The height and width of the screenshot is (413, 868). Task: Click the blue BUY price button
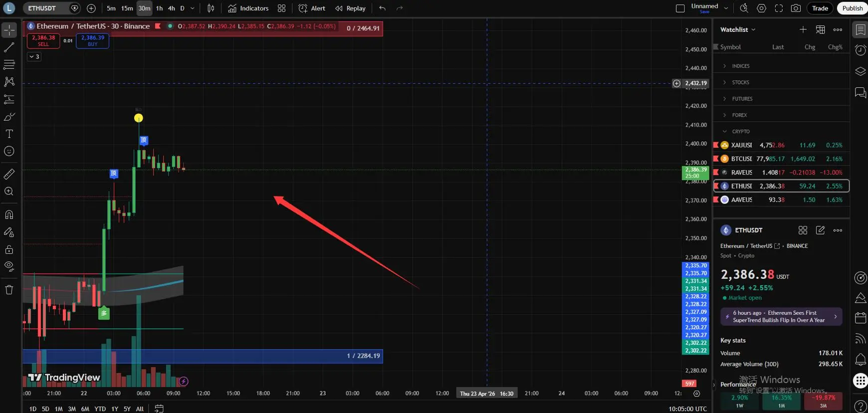coord(92,41)
